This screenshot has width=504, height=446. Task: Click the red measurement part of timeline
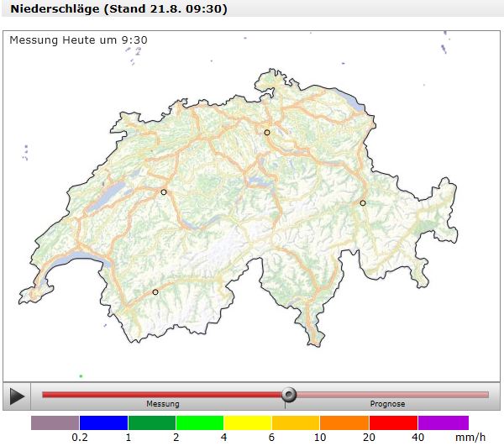(x=161, y=394)
